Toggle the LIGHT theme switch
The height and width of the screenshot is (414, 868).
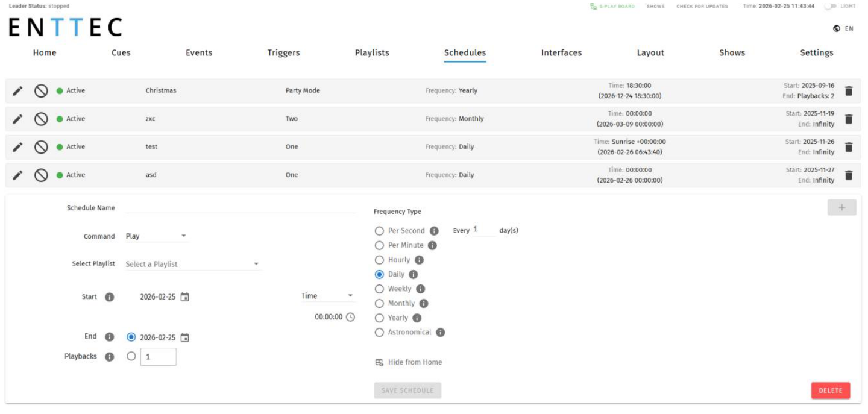(x=831, y=6)
